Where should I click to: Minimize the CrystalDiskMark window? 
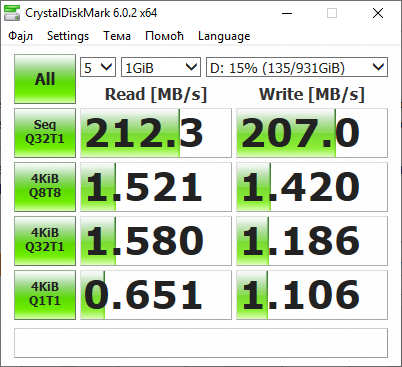point(287,13)
